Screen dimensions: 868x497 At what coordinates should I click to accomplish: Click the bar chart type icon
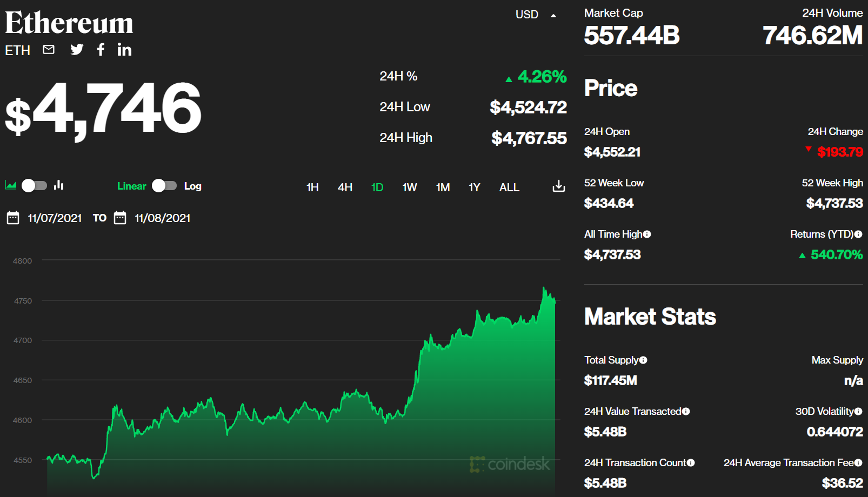59,185
